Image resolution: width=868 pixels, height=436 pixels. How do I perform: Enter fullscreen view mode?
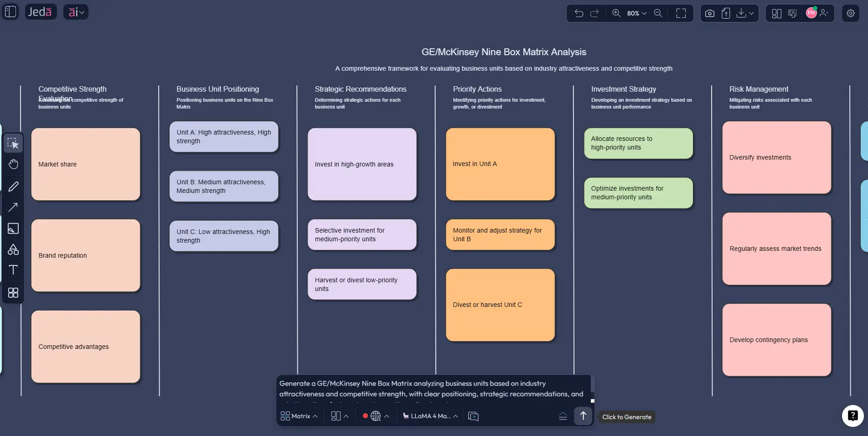(x=681, y=13)
